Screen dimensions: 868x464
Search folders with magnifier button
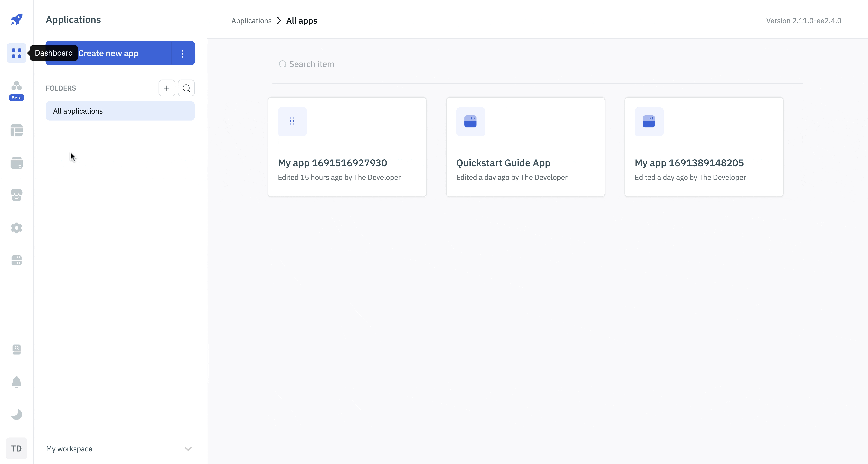click(186, 88)
